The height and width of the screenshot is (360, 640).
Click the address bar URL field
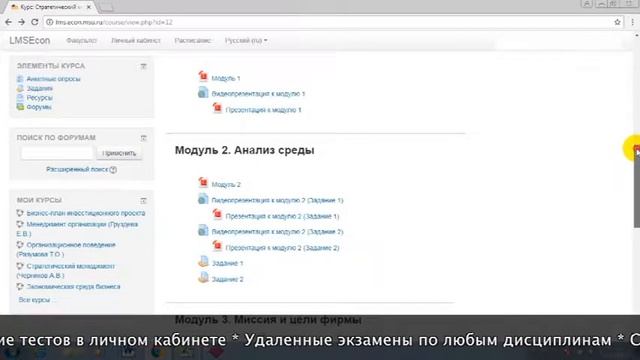(327, 22)
